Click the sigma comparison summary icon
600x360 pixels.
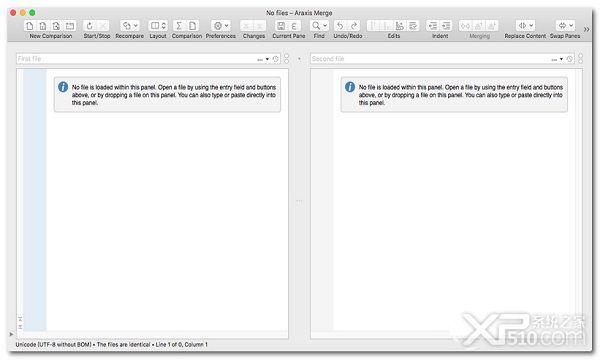click(179, 26)
